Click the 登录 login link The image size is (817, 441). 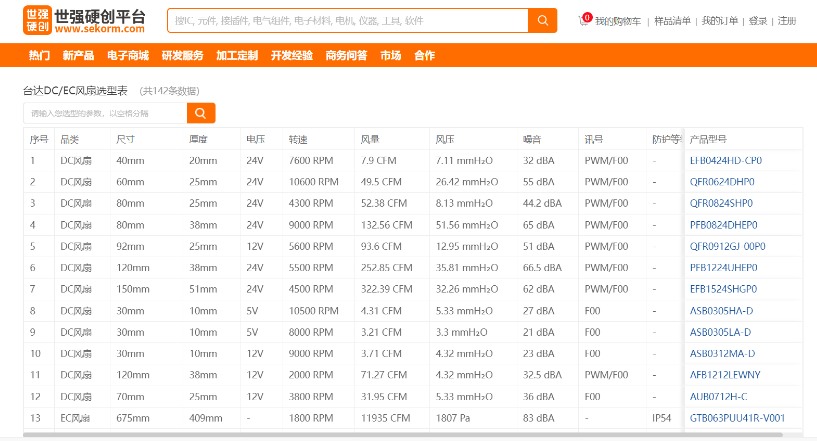[758, 21]
